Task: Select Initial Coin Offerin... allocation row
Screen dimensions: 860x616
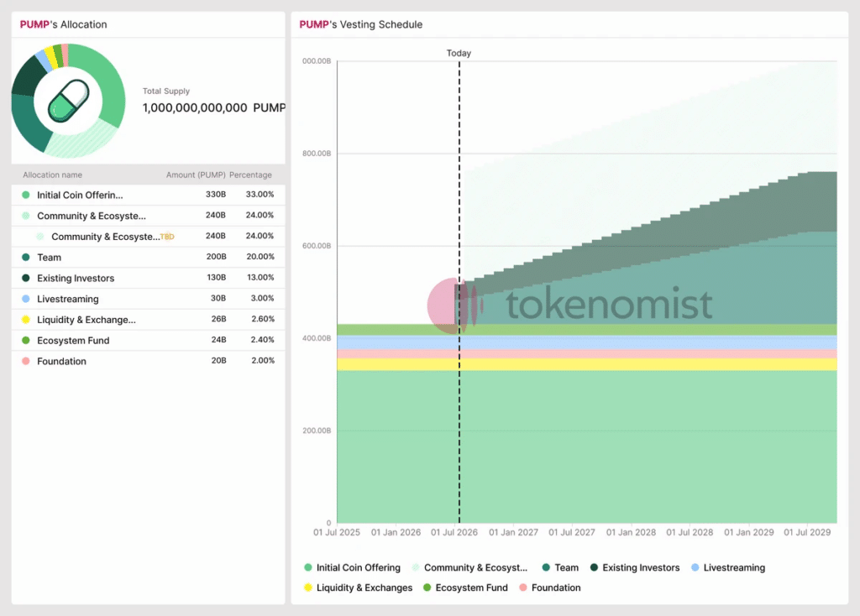Action: pos(148,195)
